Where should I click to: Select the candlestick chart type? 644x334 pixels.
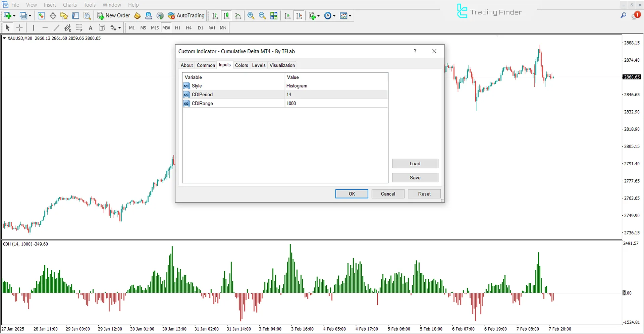click(226, 15)
